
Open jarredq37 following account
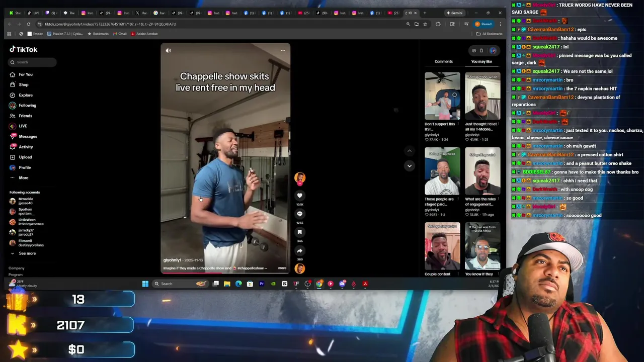click(22, 232)
